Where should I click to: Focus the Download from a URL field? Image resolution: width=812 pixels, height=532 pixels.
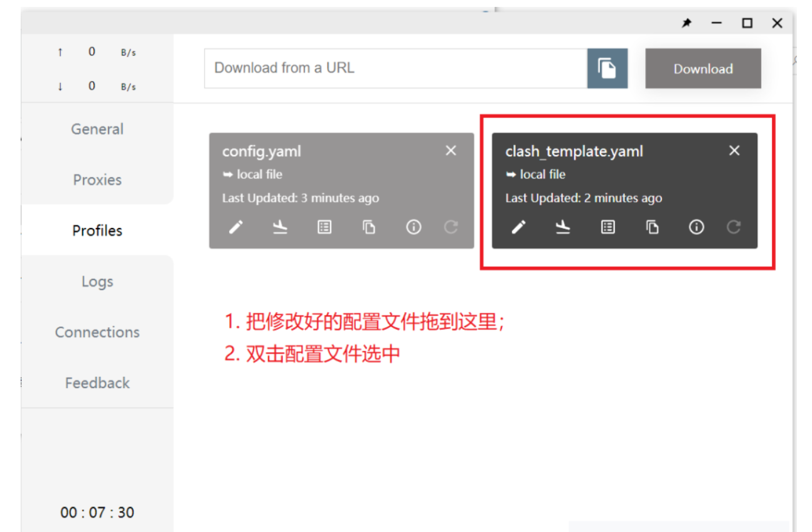396,68
